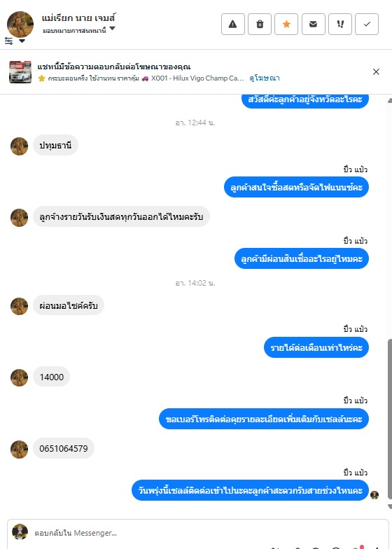Expand the มอบหมายการสนทนานี้ assignment dropdown
The width and height of the screenshot is (392, 549).
click(x=112, y=29)
